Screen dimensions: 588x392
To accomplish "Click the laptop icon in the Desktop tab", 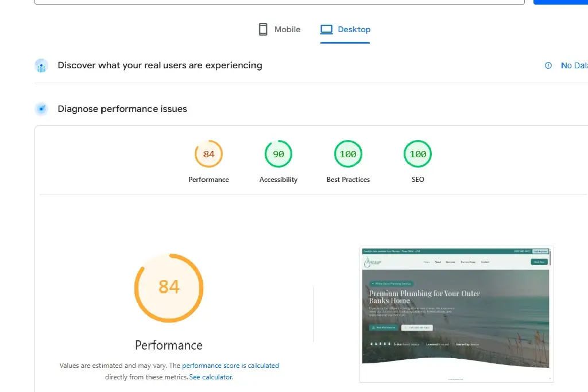I will [327, 29].
